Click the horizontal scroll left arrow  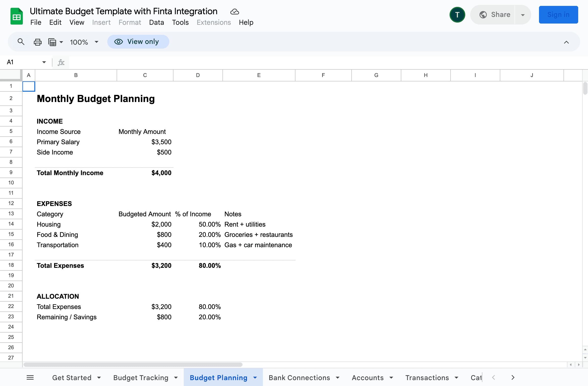(x=570, y=364)
